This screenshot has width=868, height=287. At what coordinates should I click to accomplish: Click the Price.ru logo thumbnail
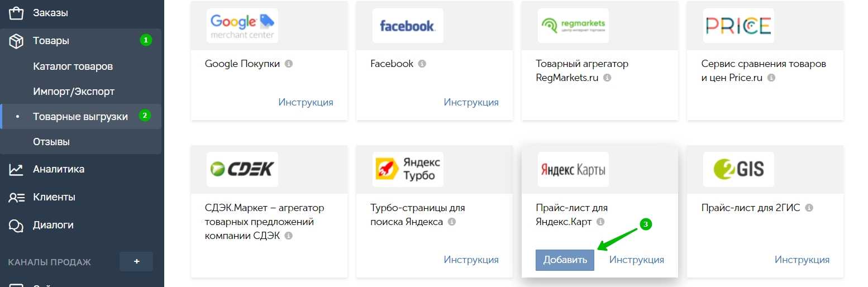coord(738,26)
